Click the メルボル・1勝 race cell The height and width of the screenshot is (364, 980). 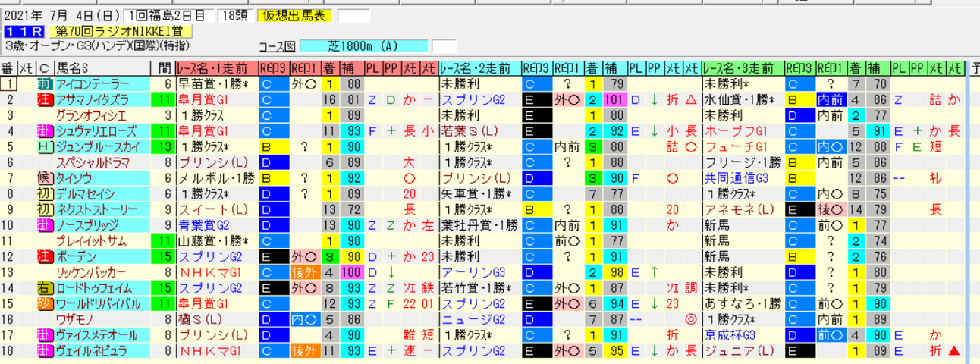[217, 177]
